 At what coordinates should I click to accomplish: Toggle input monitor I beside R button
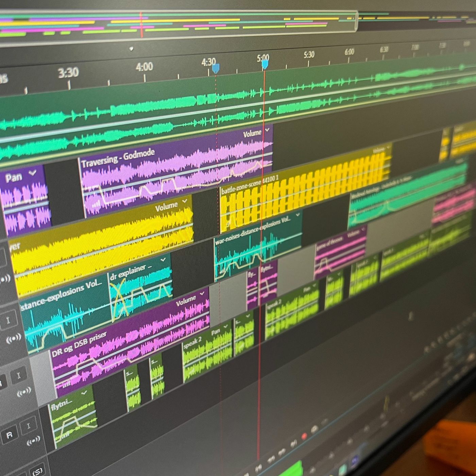(x=29, y=426)
